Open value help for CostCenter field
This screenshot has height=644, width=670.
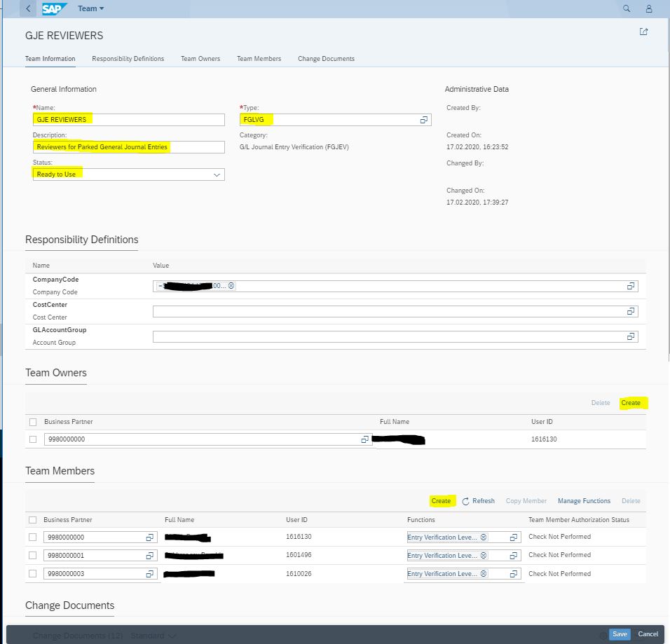click(630, 311)
